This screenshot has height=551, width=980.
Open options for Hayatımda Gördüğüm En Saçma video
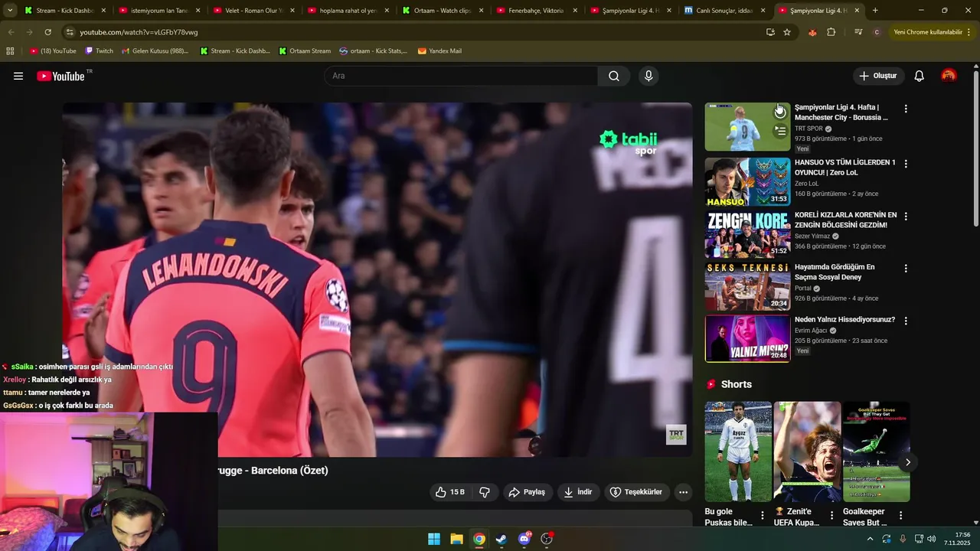(x=906, y=269)
